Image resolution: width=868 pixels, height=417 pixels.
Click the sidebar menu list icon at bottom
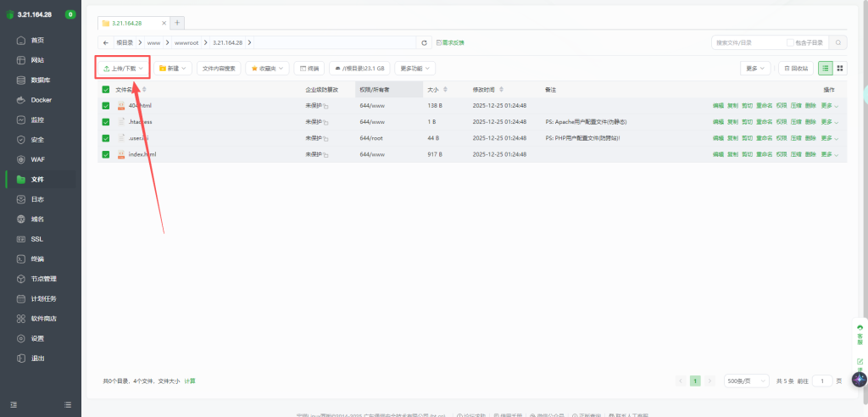pos(68,405)
